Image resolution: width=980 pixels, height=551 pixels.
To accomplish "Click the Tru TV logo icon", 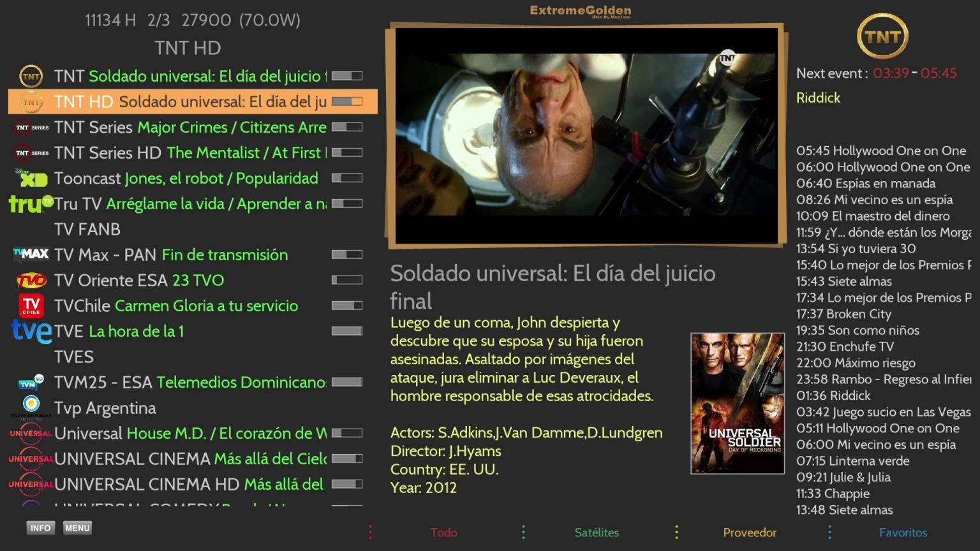I will pos(31,203).
